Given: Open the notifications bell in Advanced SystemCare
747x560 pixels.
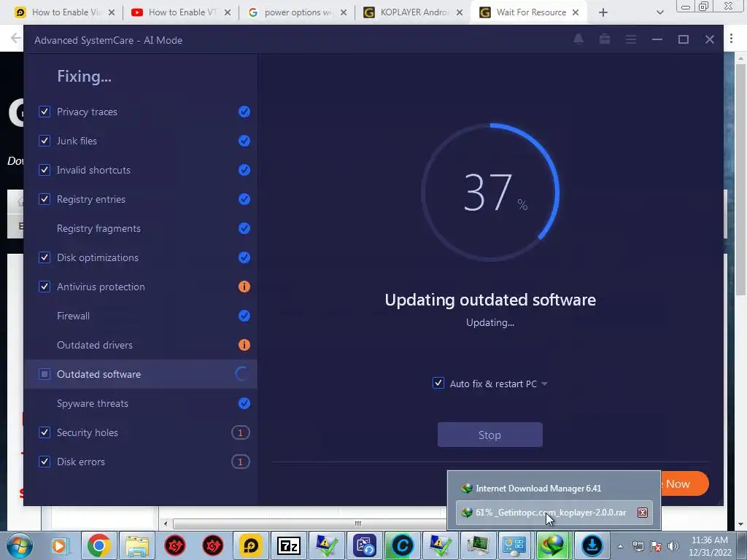Looking at the screenshot, I should pos(578,39).
